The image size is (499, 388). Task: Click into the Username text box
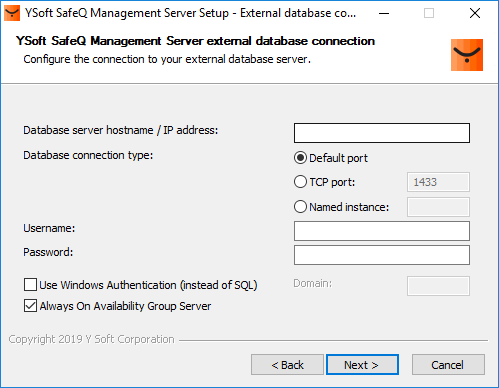(382, 231)
